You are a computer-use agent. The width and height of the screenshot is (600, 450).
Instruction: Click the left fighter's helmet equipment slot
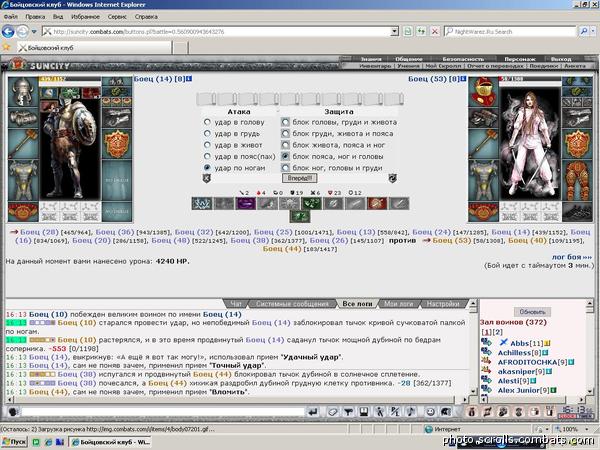pyautogui.click(x=23, y=92)
